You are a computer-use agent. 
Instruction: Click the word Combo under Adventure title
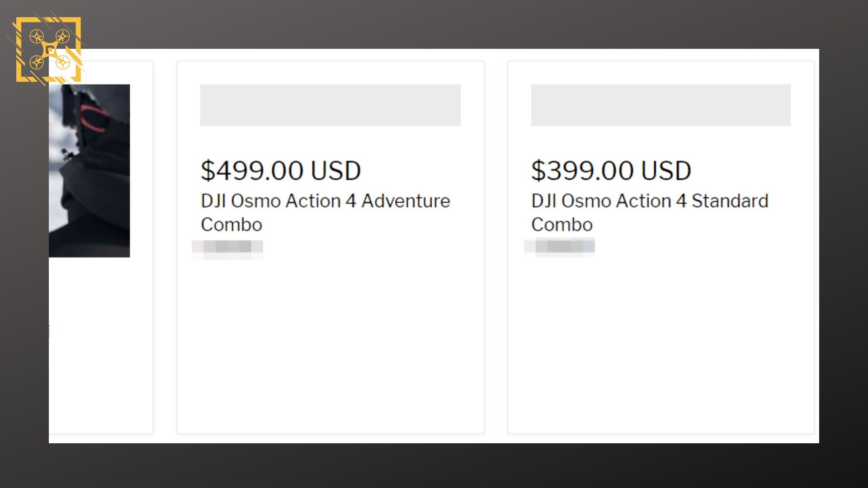[231, 225]
